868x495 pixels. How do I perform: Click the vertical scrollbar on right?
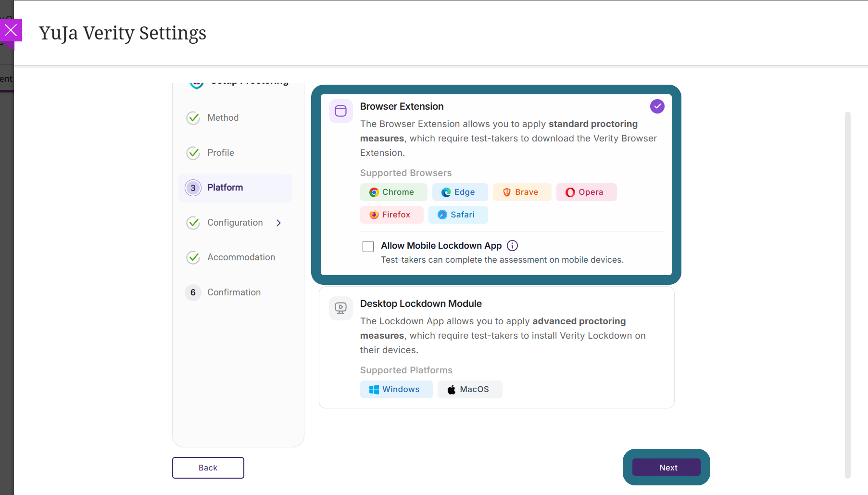(848, 295)
